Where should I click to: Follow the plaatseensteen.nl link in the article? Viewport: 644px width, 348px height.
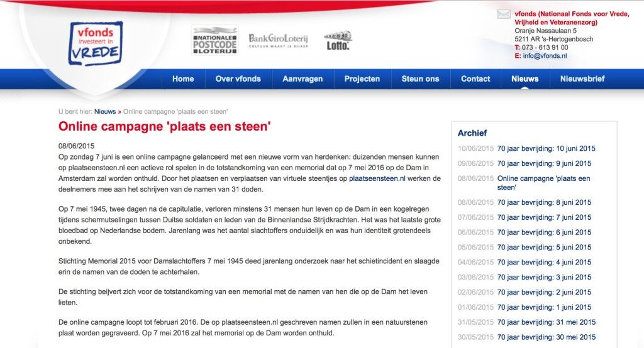377,178
